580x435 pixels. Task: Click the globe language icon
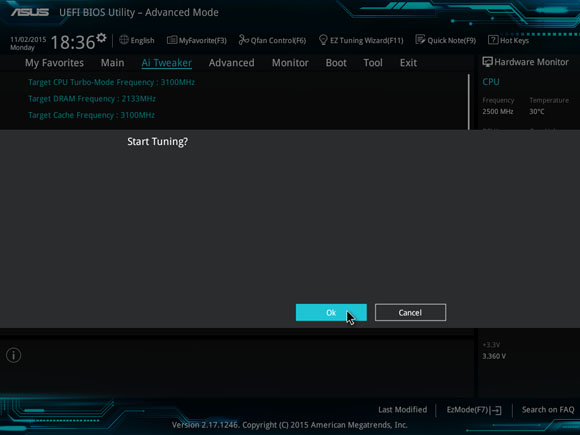point(124,40)
